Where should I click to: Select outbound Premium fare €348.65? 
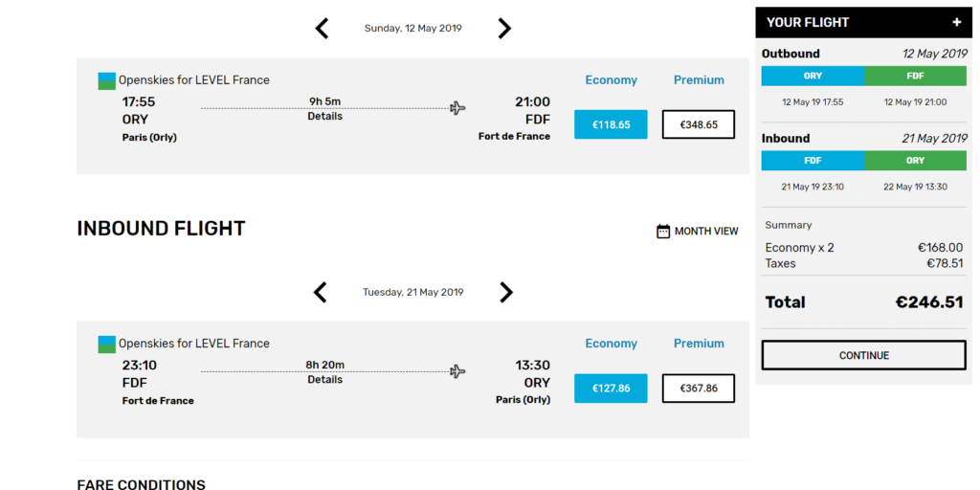point(699,124)
